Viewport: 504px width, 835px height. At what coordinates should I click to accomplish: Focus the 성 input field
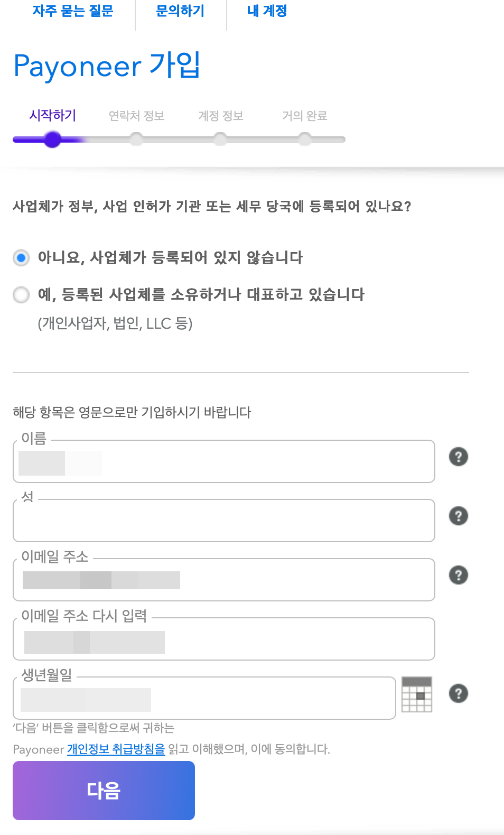(224, 521)
